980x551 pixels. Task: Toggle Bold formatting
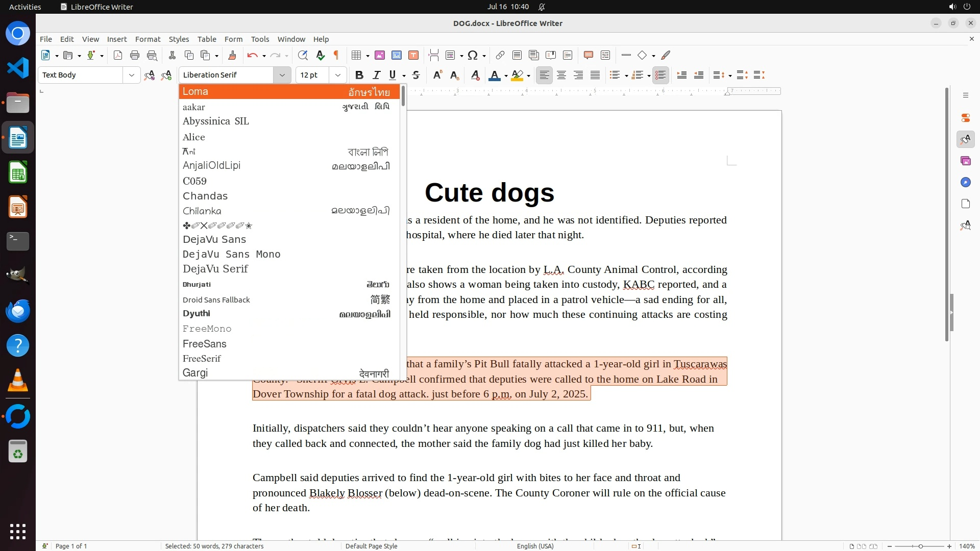pos(359,75)
